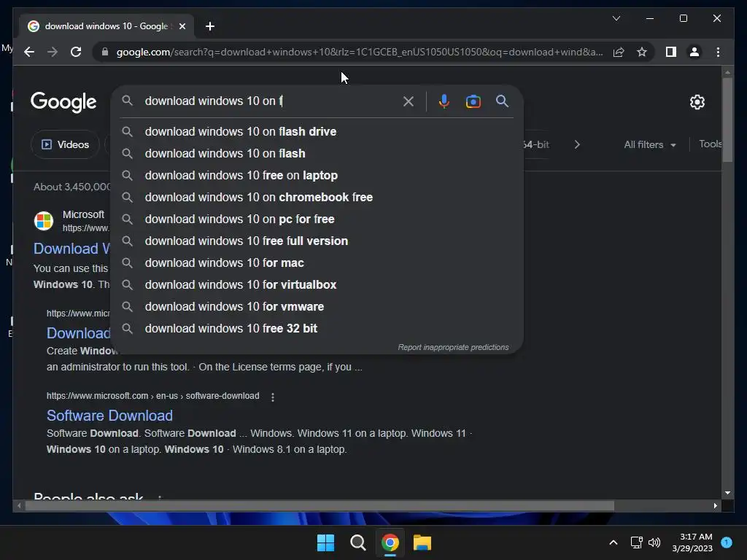Screen dimensions: 747x560
Task: View site info via padlock icon
Action: tap(105, 52)
